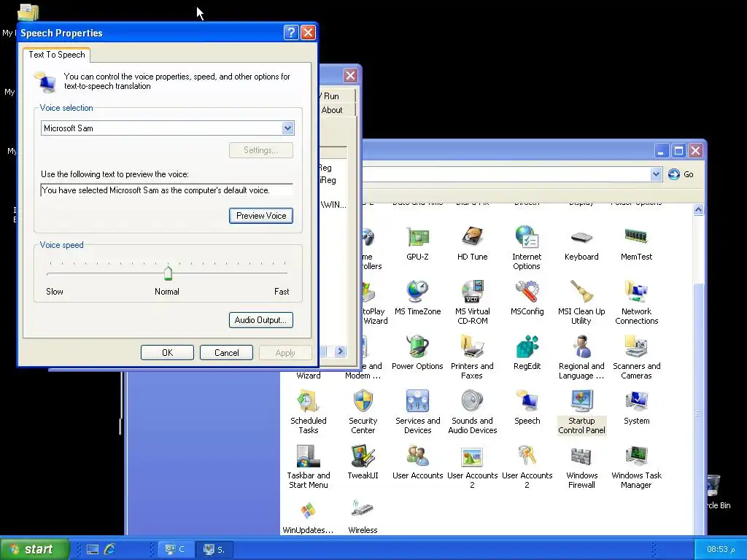Open the WinUpdates icon
This screenshot has height=560, width=747.
pos(309,517)
